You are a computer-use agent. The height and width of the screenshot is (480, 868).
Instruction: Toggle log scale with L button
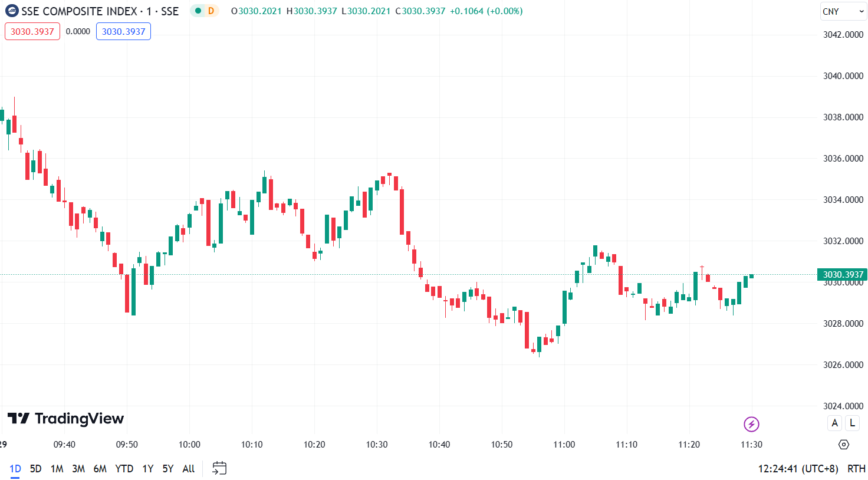[x=852, y=423]
